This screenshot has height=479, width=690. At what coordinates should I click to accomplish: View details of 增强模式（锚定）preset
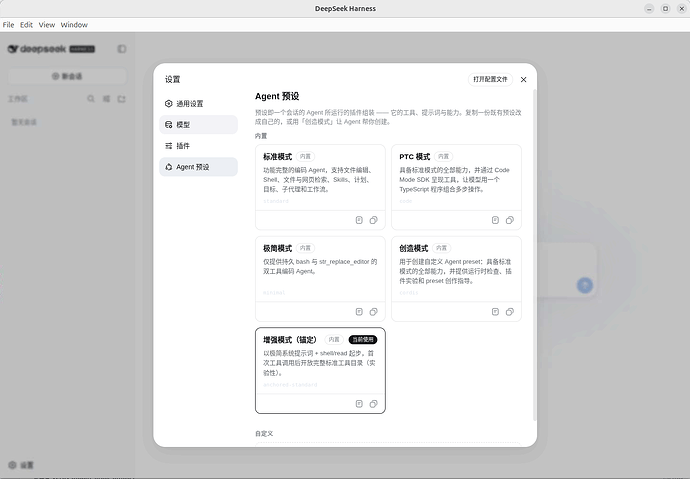pos(359,404)
